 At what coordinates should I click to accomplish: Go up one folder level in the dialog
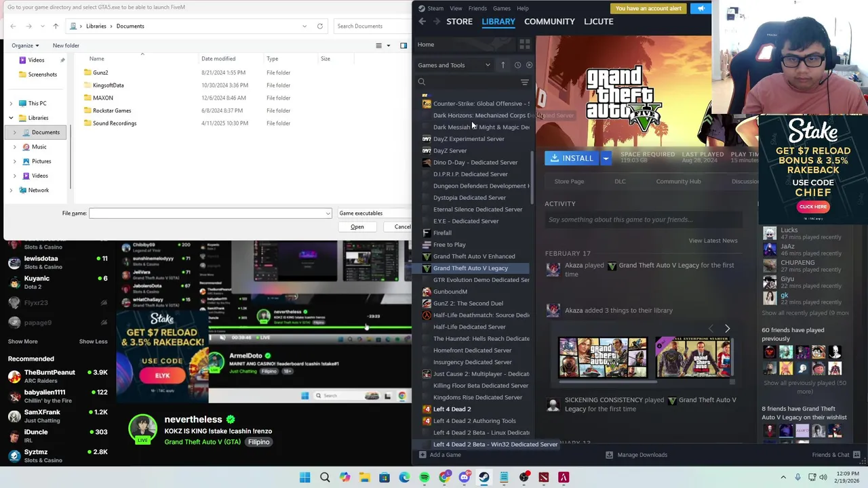point(56,26)
